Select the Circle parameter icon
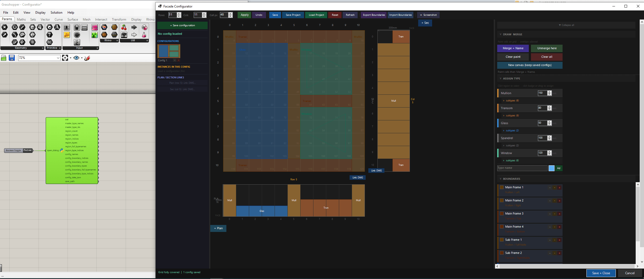Screen dimensions: 644x279 pos(15,27)
